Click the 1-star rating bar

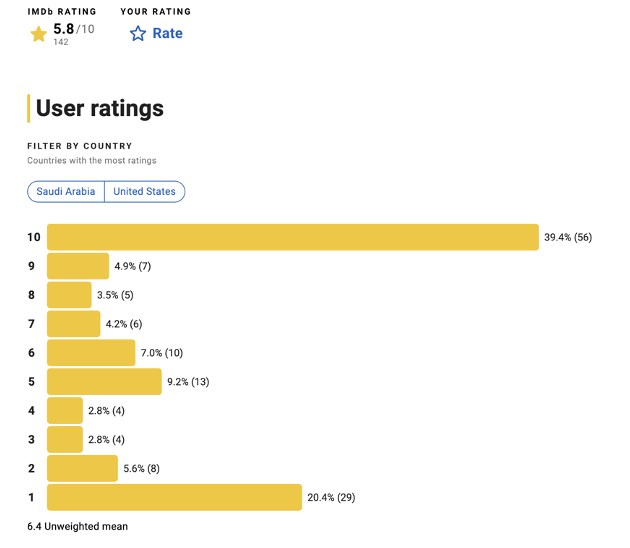pos(174,498)
